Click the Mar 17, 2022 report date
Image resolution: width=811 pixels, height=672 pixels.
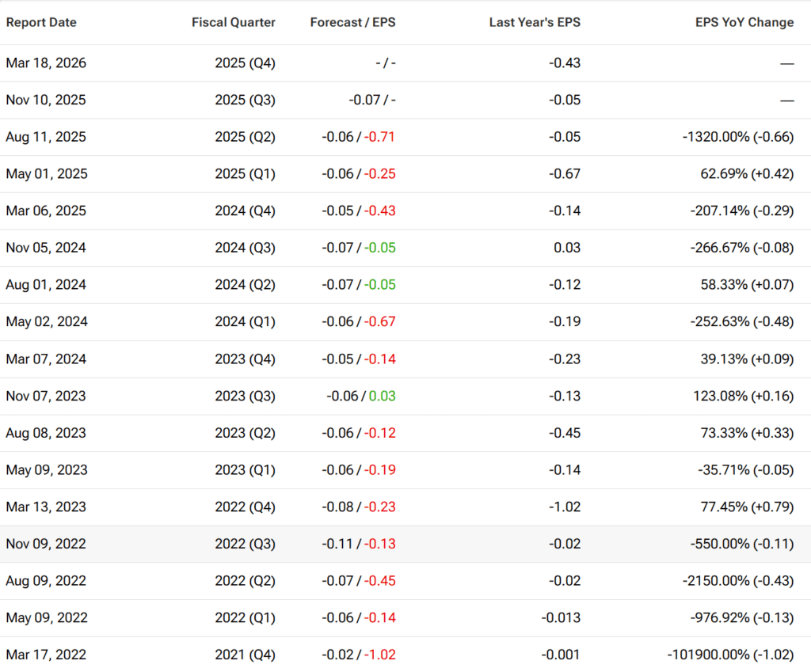(x=46, y=655)
